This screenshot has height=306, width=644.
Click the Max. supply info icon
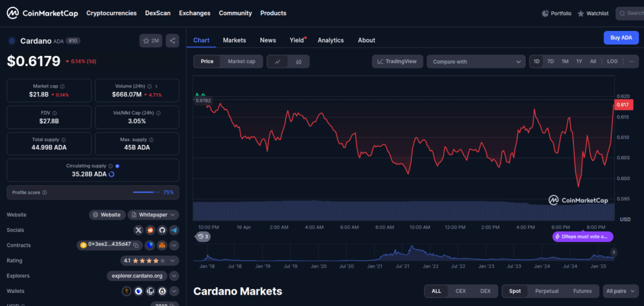pos(152,139)
